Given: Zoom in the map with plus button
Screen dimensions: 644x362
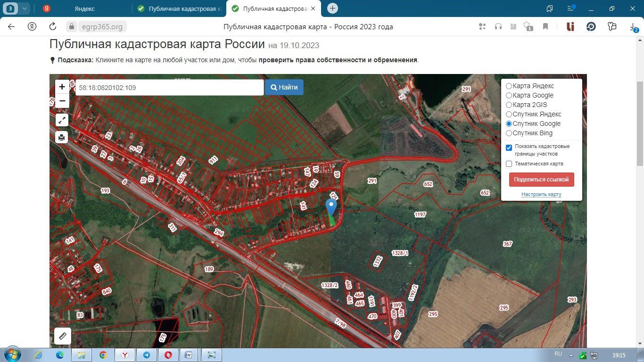Looking at the screenshot, I should tap(62, 87).
